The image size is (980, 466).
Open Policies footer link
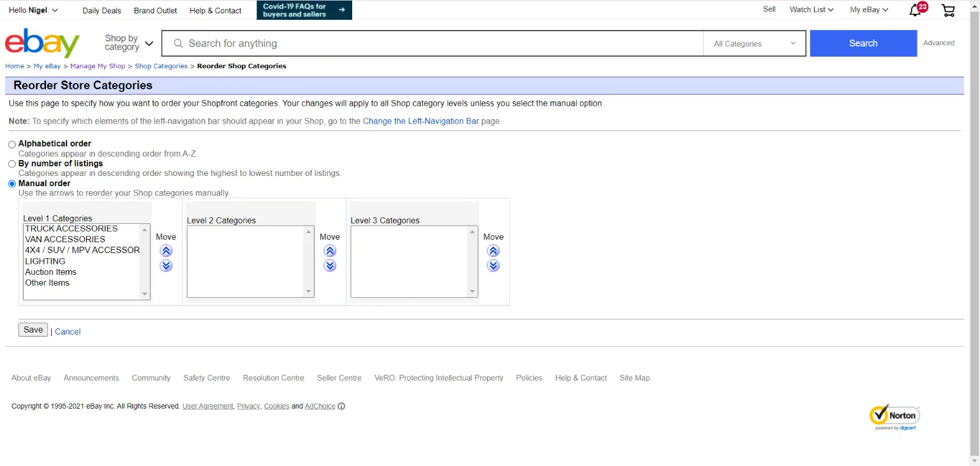click(x=530, y=378)
